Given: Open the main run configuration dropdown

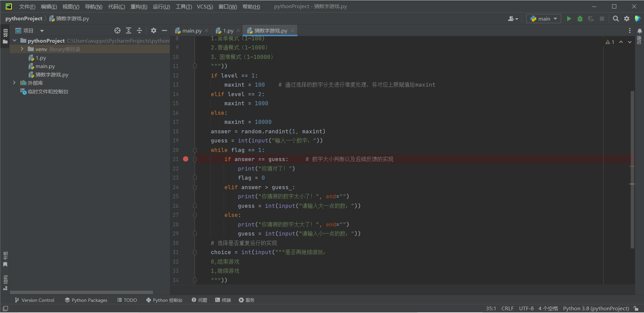Looking at the screenshot, I should tap(543, 19).
